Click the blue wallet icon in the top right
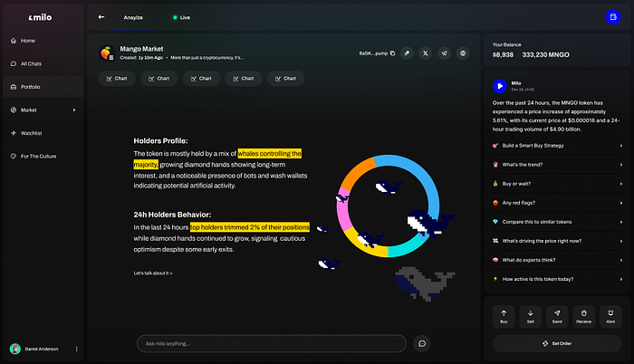 614,17
